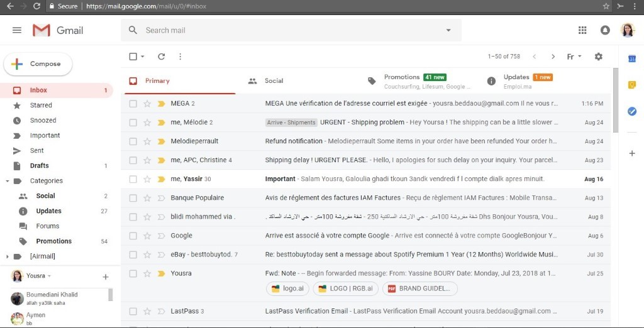Open the Starred folder in sidebar
The image size is (644, 328).
click(x=41, y=106)
